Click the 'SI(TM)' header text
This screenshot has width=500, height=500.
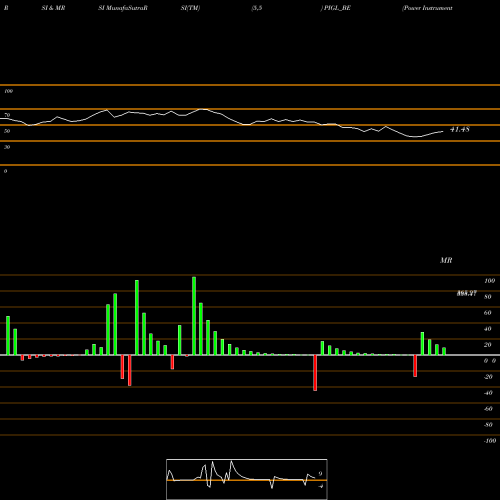click(x=190, y=8)
